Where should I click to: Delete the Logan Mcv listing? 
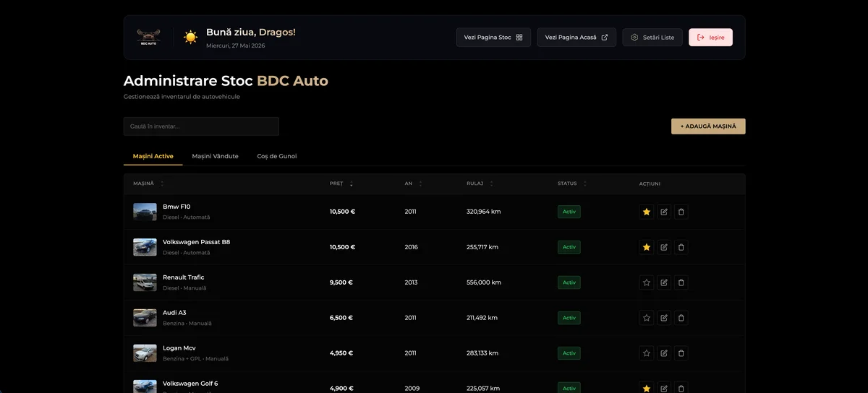[x=681, y=353]
